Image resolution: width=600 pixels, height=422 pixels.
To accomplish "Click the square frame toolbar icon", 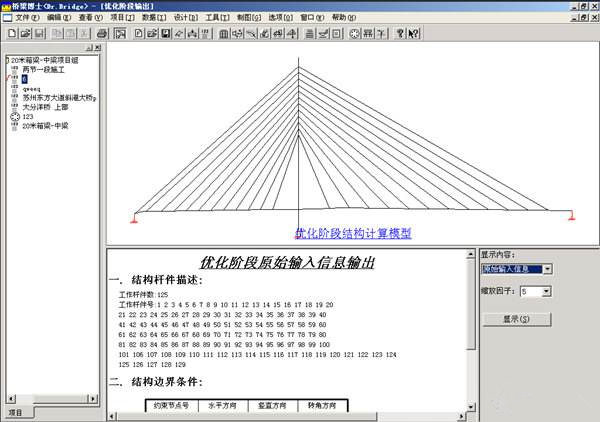I will (336, 34).
